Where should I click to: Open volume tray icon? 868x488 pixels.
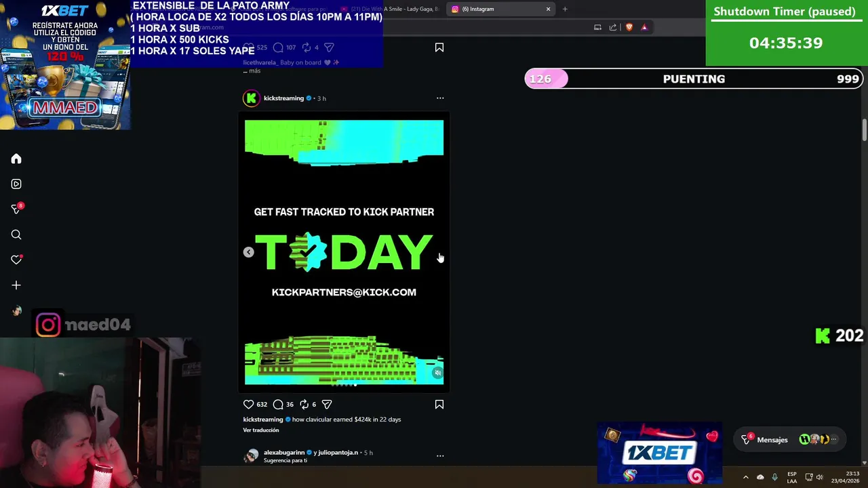(820, 477)
